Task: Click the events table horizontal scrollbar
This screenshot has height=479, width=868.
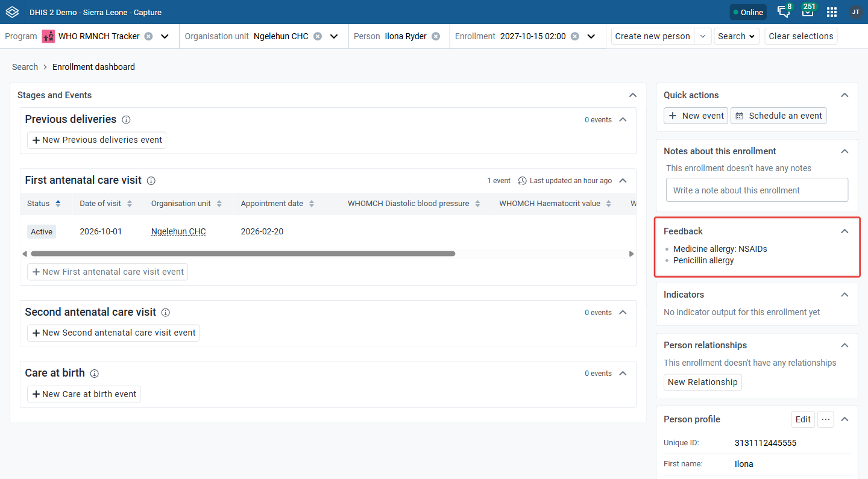Action: coord(243,254)
